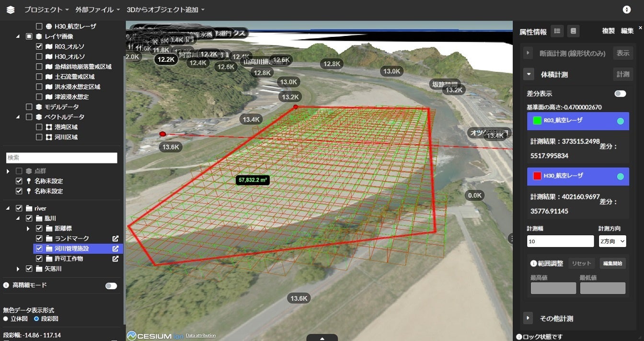Open 3Dからオブジェクト追加 menu
644x341 pixels.
(x=165, y=10)
